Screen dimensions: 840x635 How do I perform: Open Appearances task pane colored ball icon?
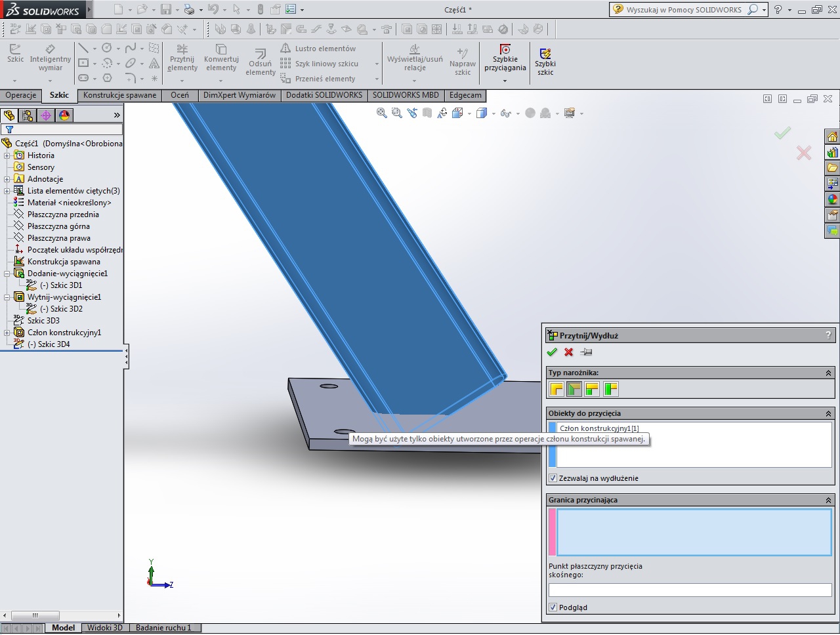coord(832,199)
